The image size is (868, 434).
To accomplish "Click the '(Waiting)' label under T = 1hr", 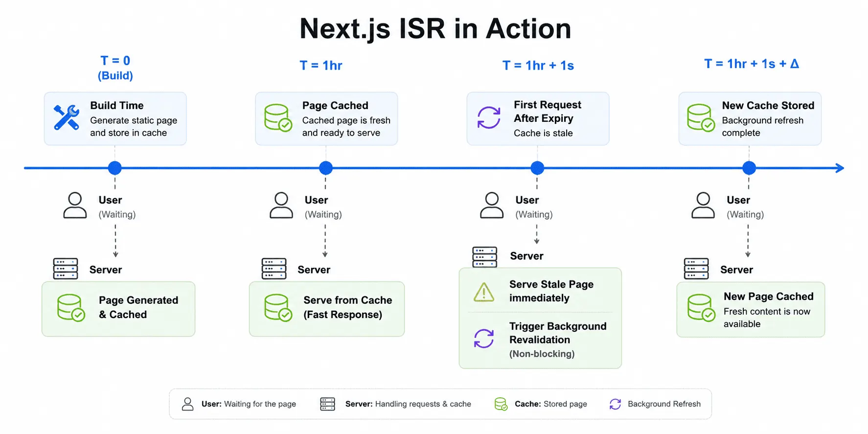I will point(323,214).
